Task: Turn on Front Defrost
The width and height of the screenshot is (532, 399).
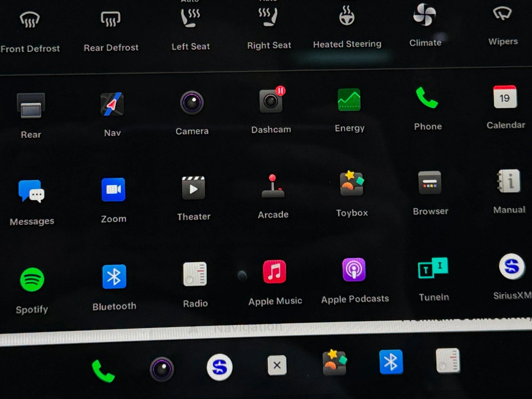Action: [30, 20]
